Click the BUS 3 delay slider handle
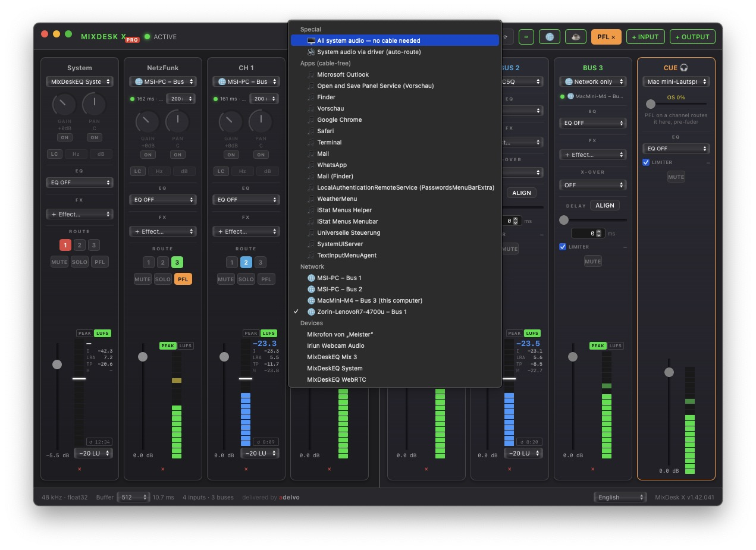The width and height of the screenshot is (756, 550). 564,220
